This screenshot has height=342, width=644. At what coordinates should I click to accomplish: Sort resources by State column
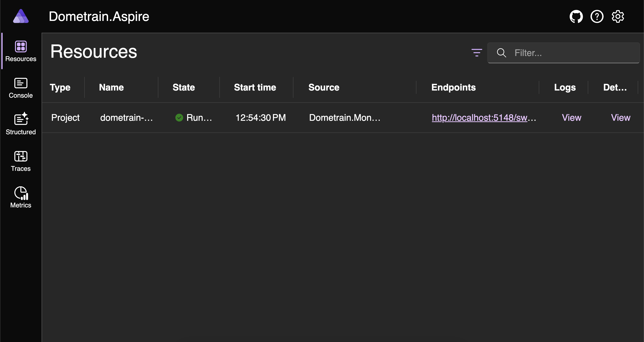[184, 87]
